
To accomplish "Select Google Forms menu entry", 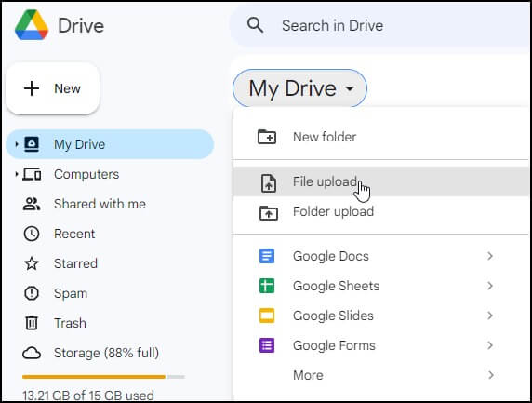I will pos(381,345).
